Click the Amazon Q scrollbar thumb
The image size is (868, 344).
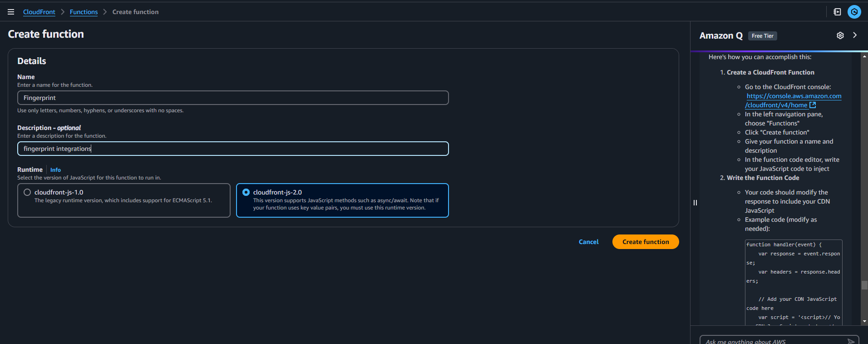864,285
